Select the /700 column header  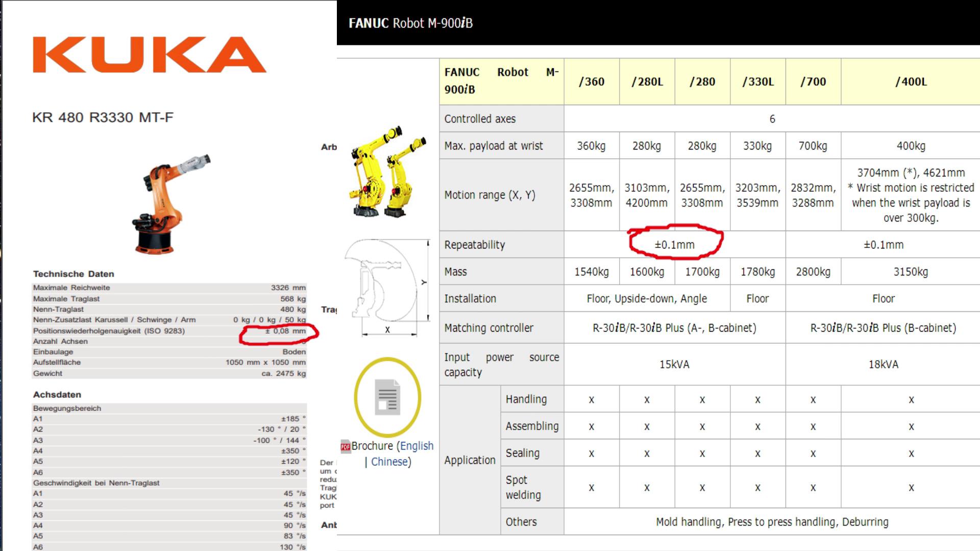pos(813,82)
